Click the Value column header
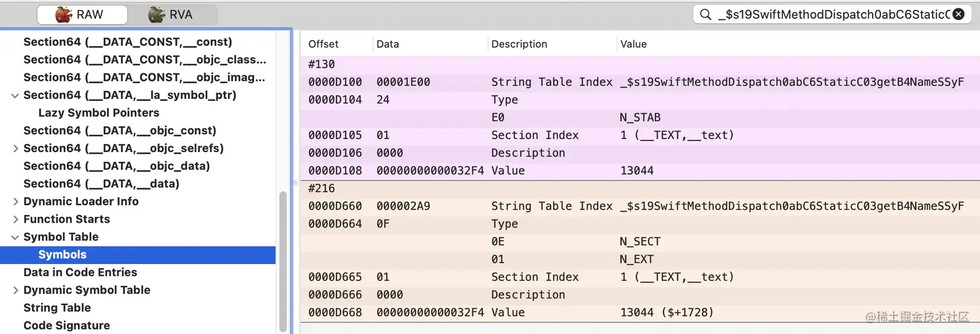This screenshot has width=980, height=334. (633, 44)
